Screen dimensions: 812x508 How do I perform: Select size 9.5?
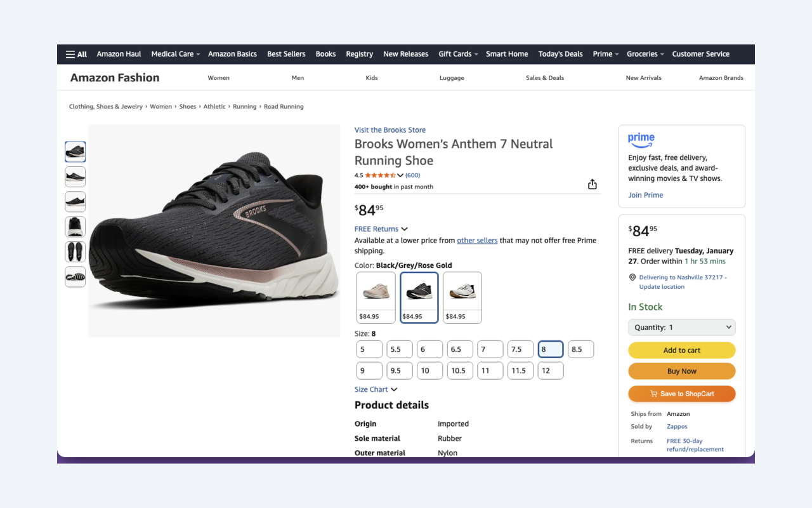tap(399, 370)
